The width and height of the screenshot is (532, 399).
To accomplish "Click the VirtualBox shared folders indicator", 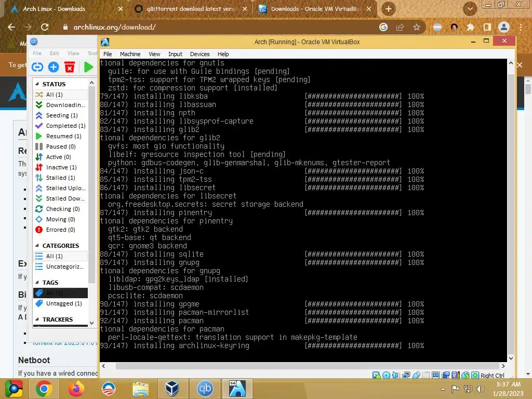I will coord(426,375).
